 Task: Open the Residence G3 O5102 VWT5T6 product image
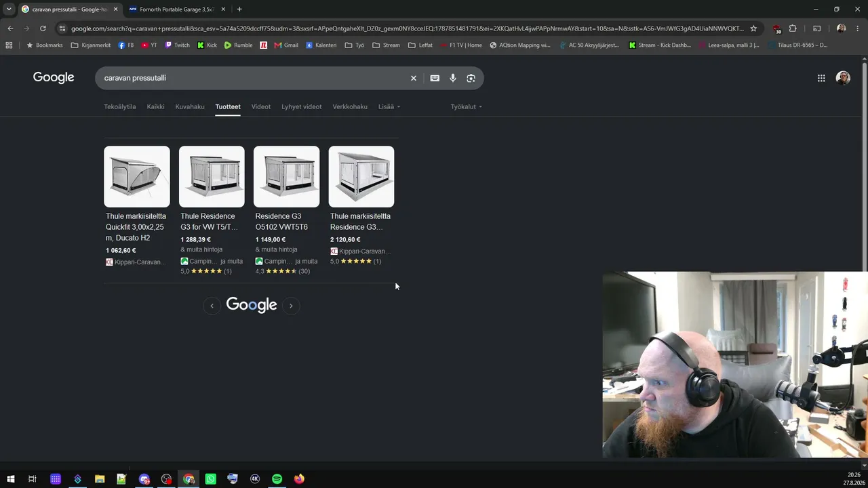click(x=286, y=177)
